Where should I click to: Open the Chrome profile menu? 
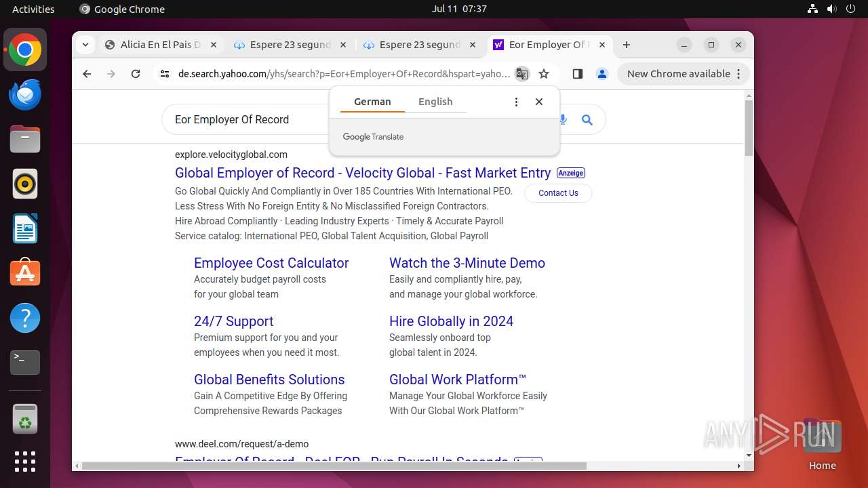[601, 74]
